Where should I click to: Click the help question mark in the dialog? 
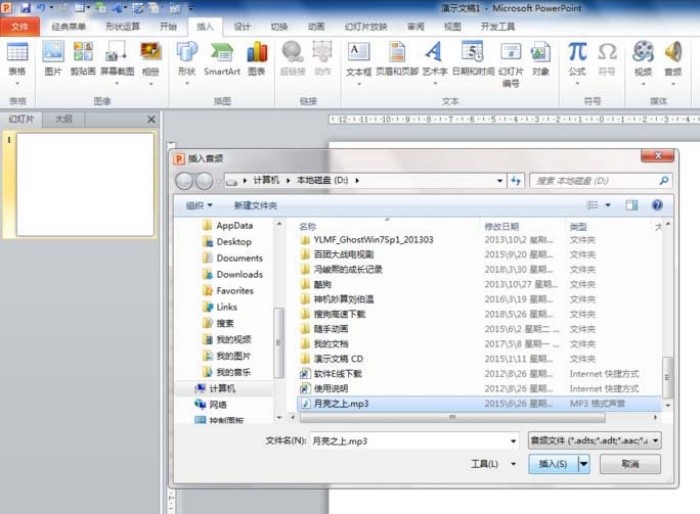coord(657,205)
